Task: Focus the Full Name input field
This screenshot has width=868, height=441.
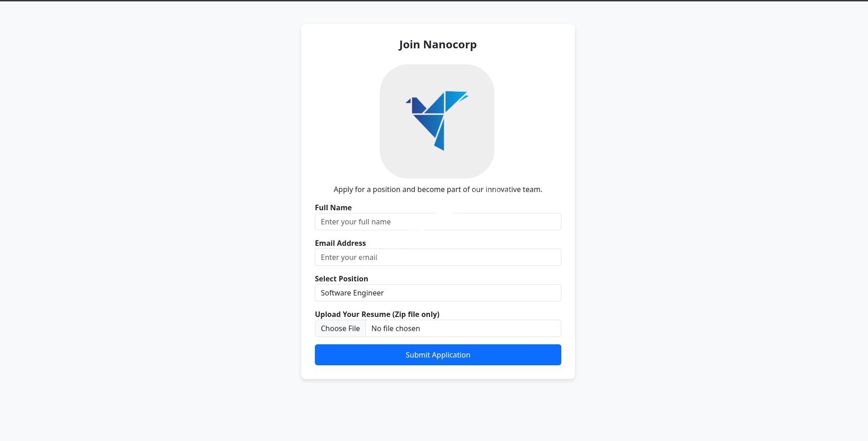Action: (438, 222)
